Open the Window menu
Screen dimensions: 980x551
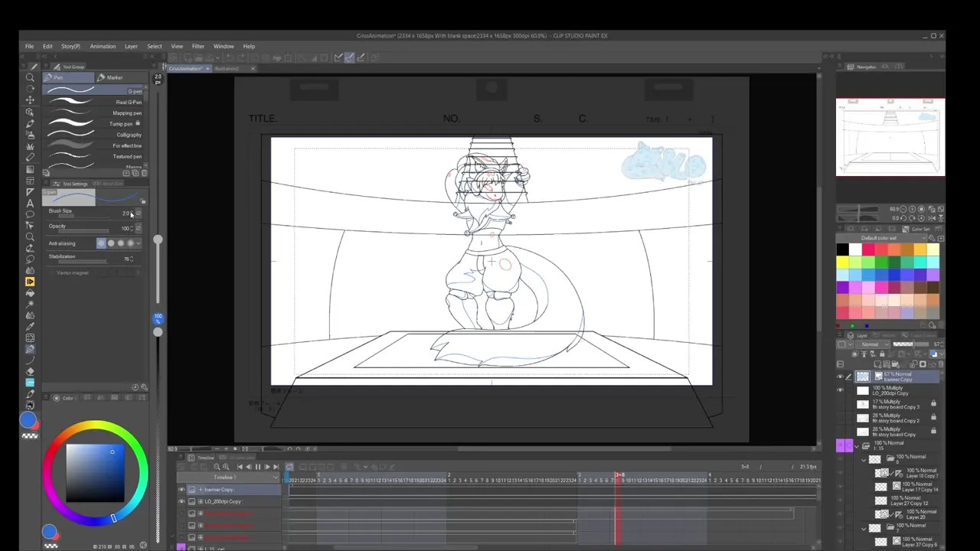pyautogui.click(x=224, y=46)
